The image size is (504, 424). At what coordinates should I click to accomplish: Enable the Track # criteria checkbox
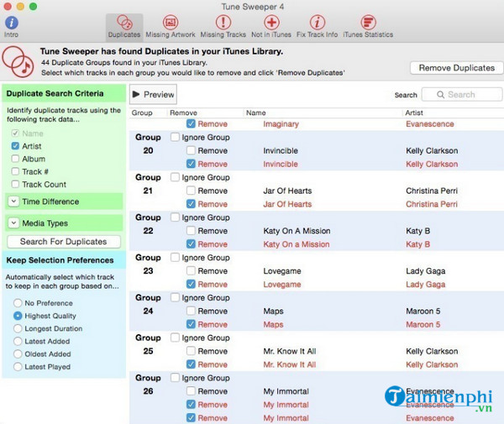15,171
